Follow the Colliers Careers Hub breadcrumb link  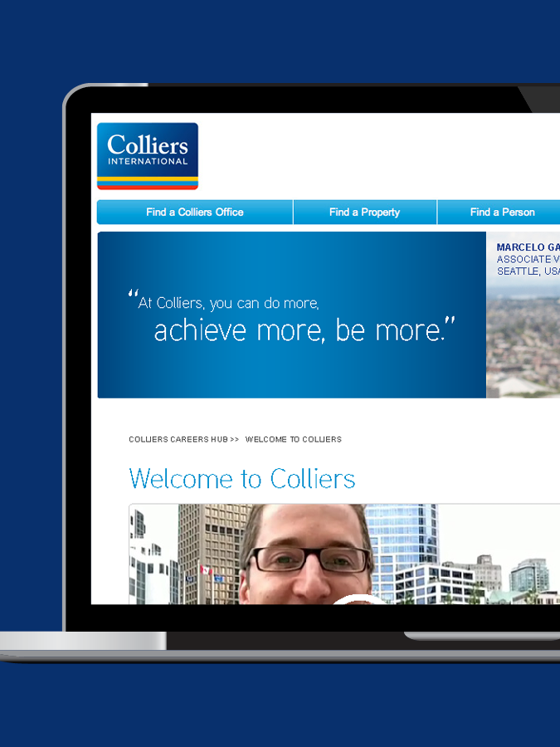178,439
